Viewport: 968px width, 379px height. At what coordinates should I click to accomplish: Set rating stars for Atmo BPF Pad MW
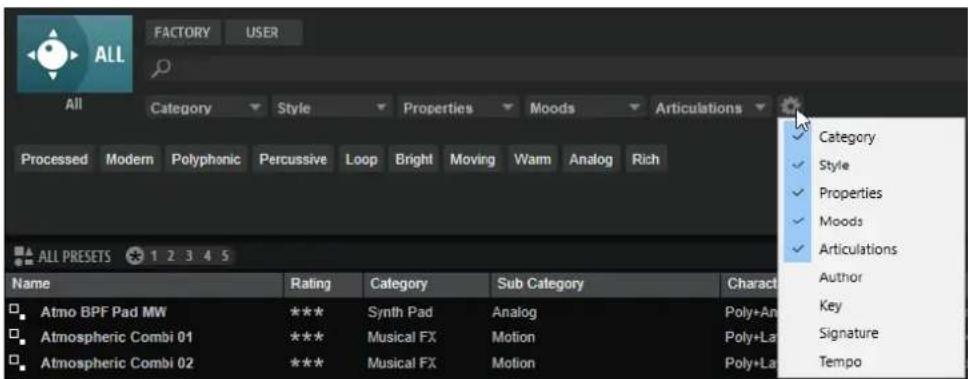click(307, 312)
